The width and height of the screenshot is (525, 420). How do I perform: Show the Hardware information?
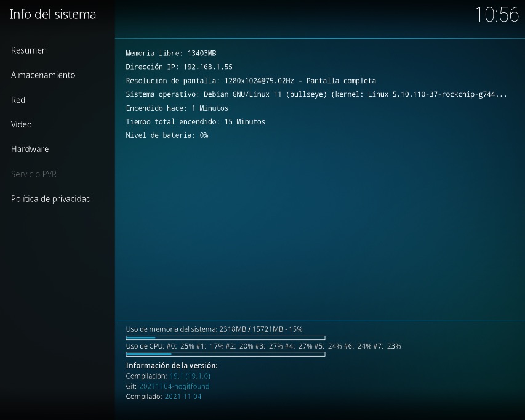pyautogui.click(x=30, y=149)
